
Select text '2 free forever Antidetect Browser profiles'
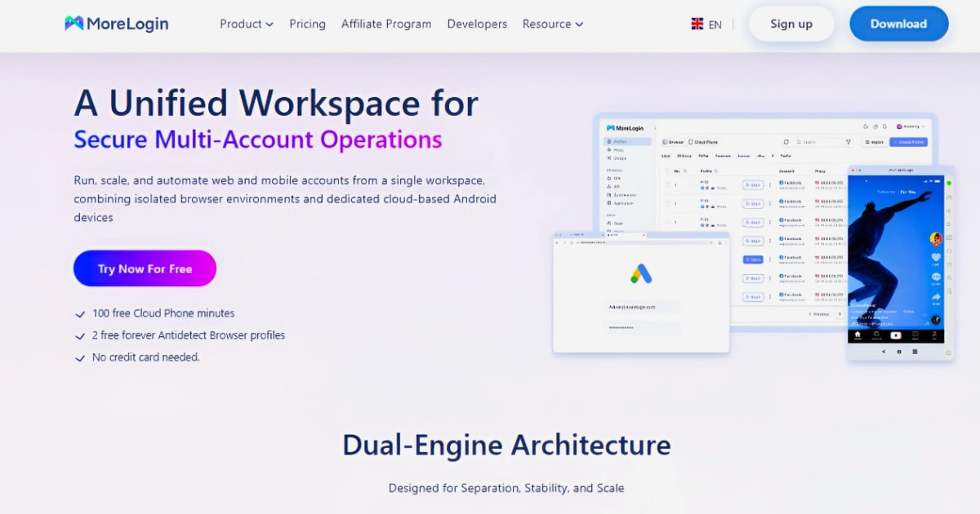(x=189, y=335)
